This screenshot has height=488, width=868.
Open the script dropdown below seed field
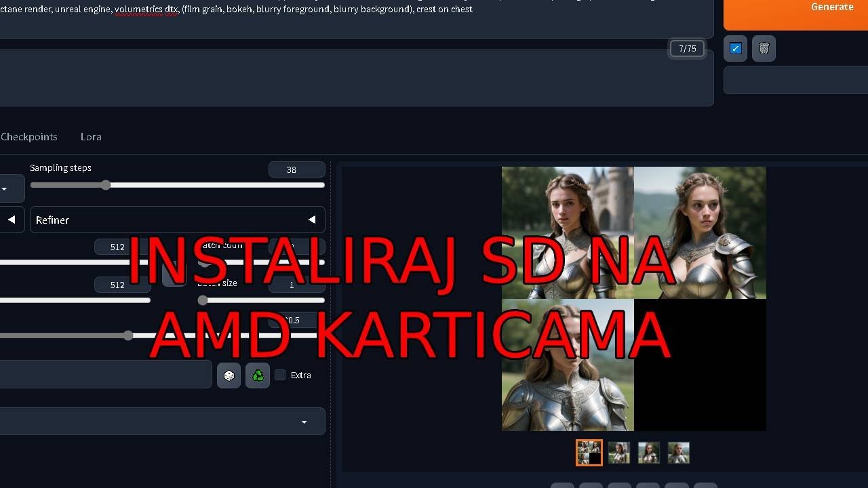tap(162, 422)
